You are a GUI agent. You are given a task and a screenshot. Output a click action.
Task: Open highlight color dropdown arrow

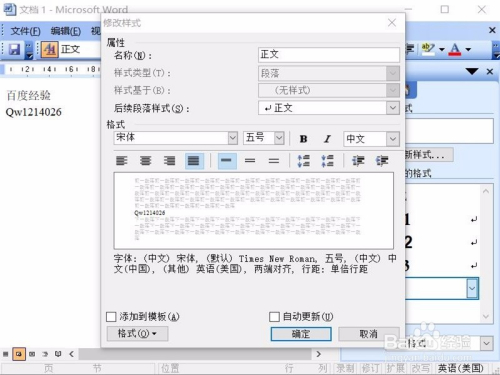click(x=442, y=50)
